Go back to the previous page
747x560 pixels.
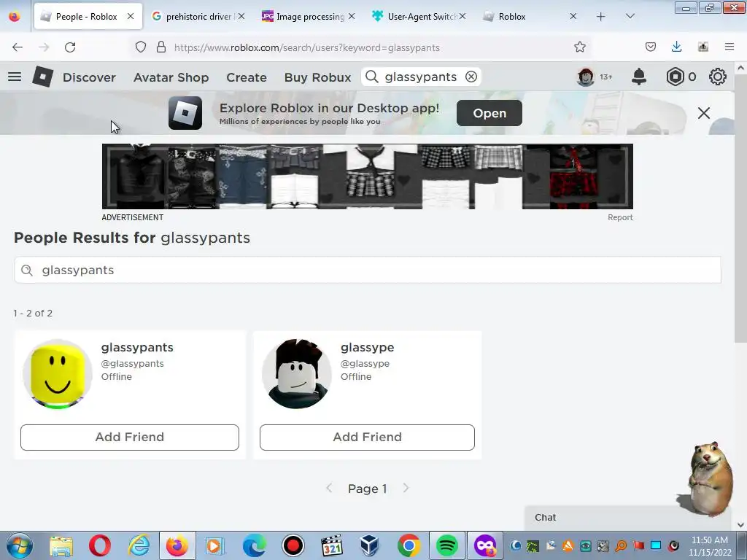tap(18, 47)
